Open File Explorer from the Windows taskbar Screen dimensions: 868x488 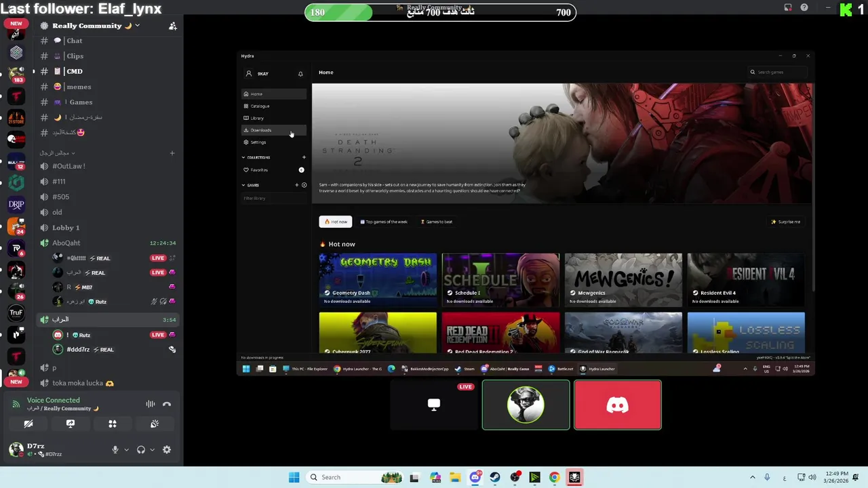(455, 477)
